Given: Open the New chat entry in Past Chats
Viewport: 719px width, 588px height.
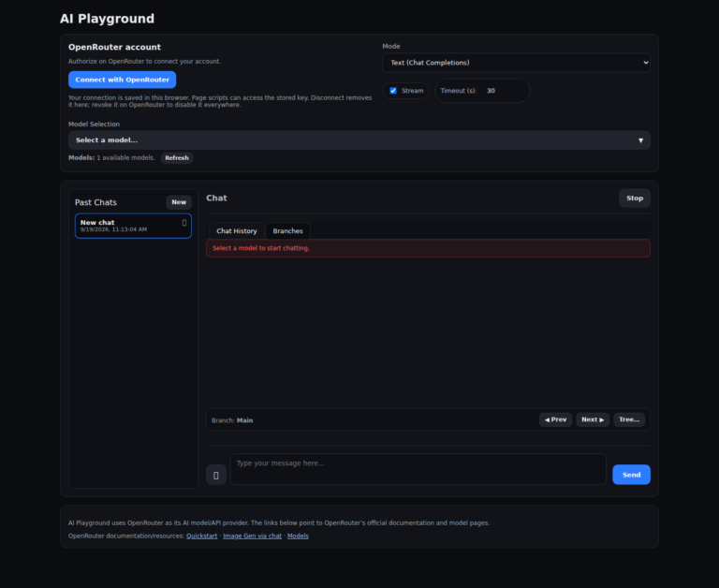Looking at the screenshot, I should [133, 226].
